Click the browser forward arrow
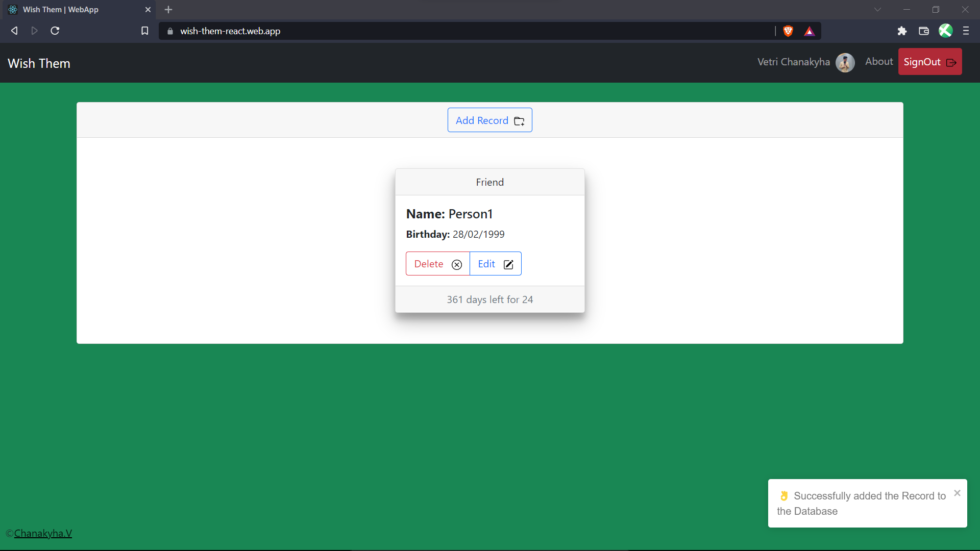The width and height of the screenshot is (980, 551). (x=34, y=31)
